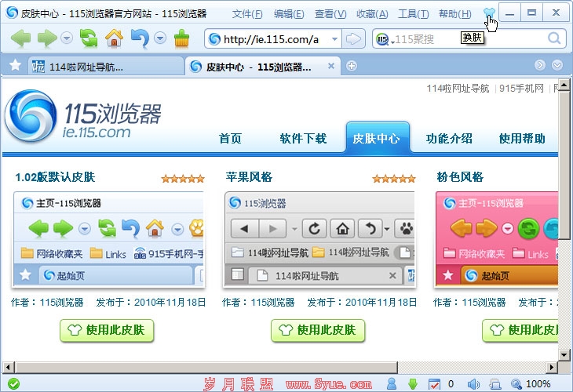Click the Go arrow button beside address bar

(353, 38)
